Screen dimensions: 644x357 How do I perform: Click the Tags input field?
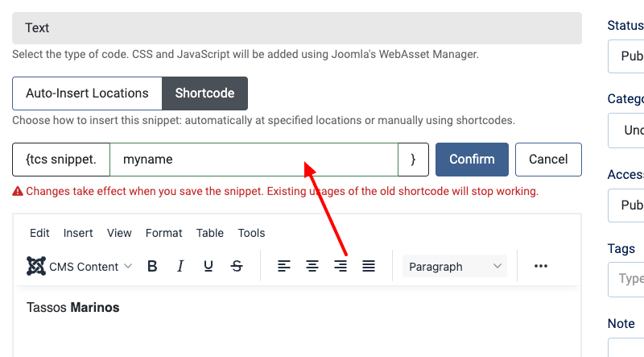coord(626,280)
